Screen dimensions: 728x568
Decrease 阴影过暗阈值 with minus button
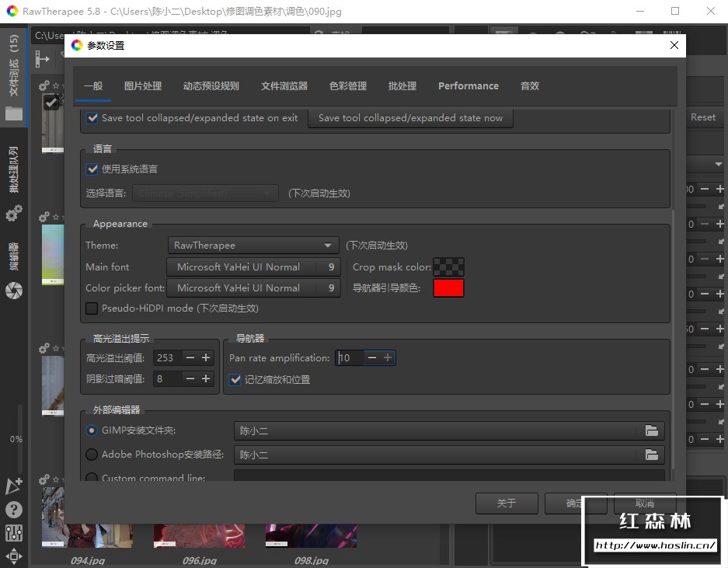tap(190, 378)
